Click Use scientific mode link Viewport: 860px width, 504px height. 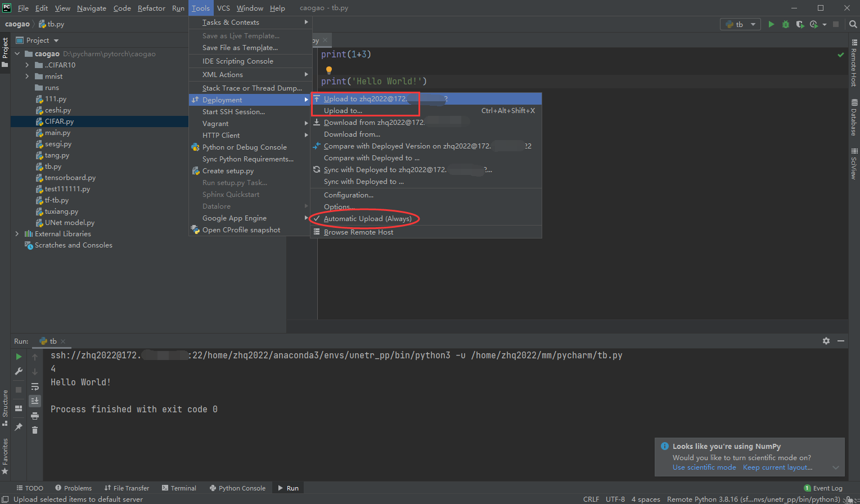(x=704, y=467)
